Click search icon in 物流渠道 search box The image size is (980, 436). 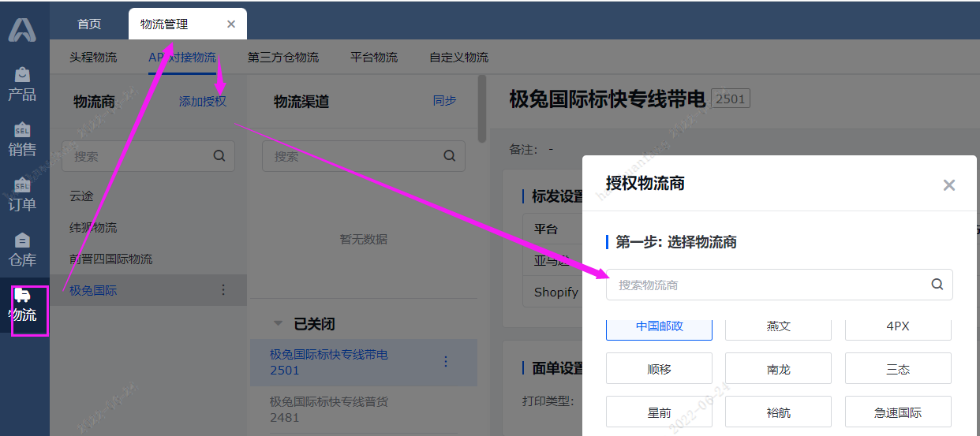tap(450, 156)
